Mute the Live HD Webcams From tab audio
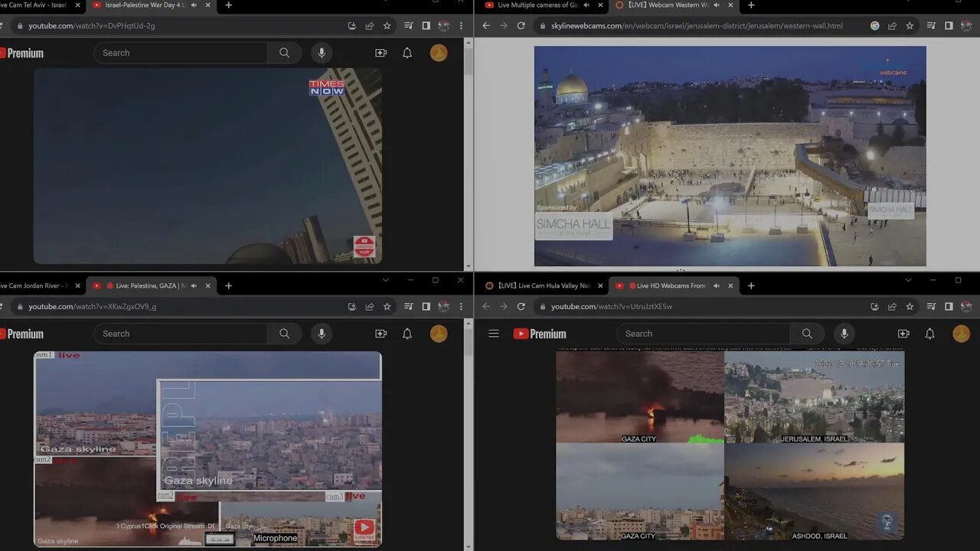This screenshot has width=980, height=551. [x=717, y=285]
